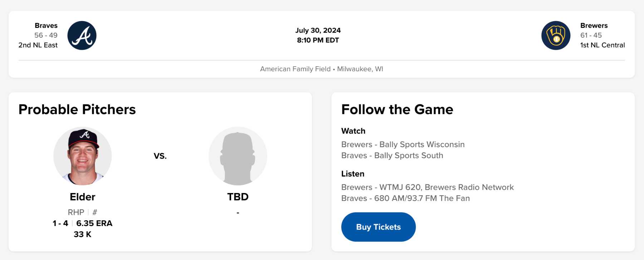The width and height of the screenshot is (644, 260).
Task: Select the Brewers team name
Action: [594, 25]
